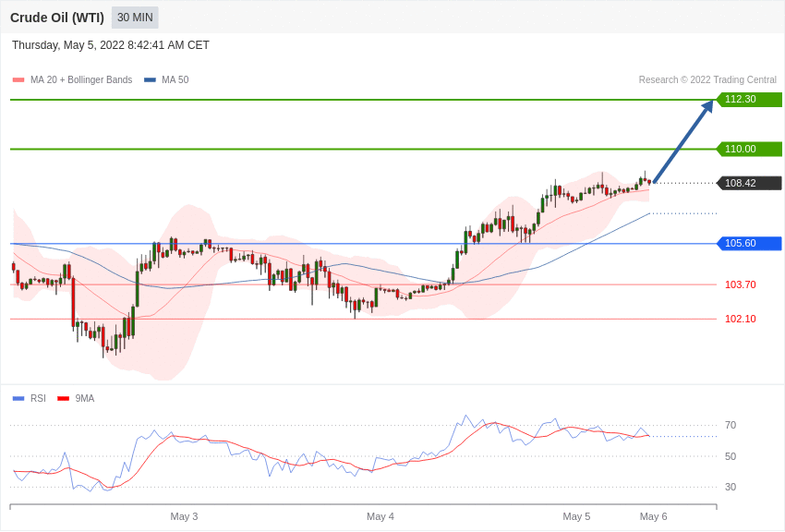785x532 pixels.
Task: Click the RSI 70 level label
Action: (x=731, y=426)
